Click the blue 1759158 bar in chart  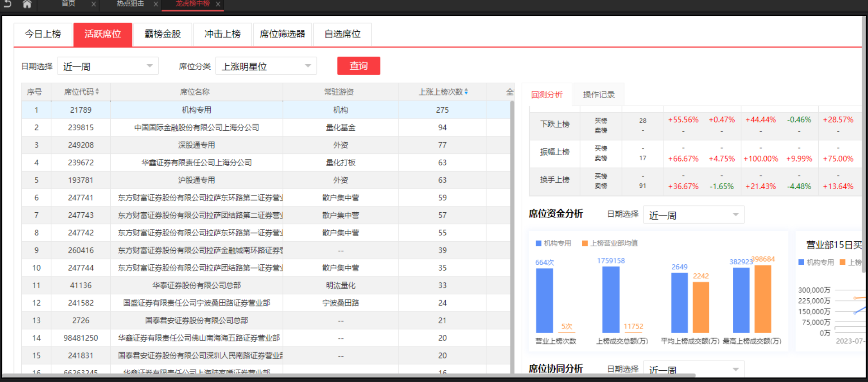611,299
